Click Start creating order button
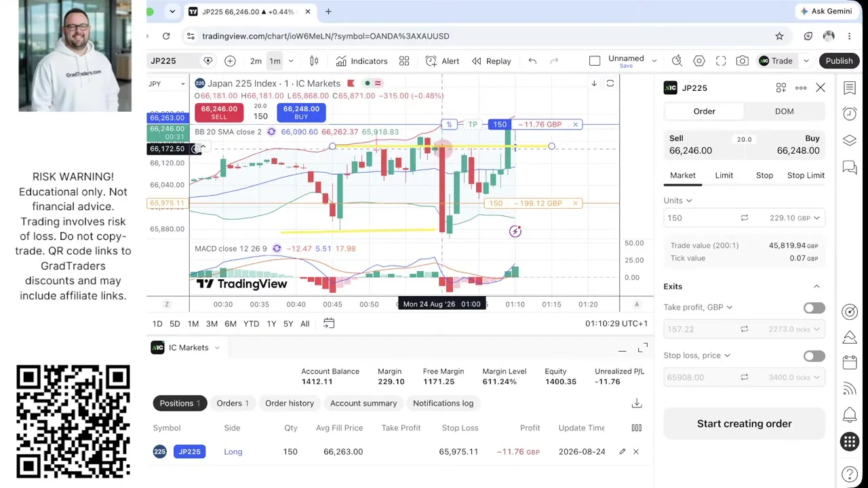Screen dimensions: 868x488 745,424
